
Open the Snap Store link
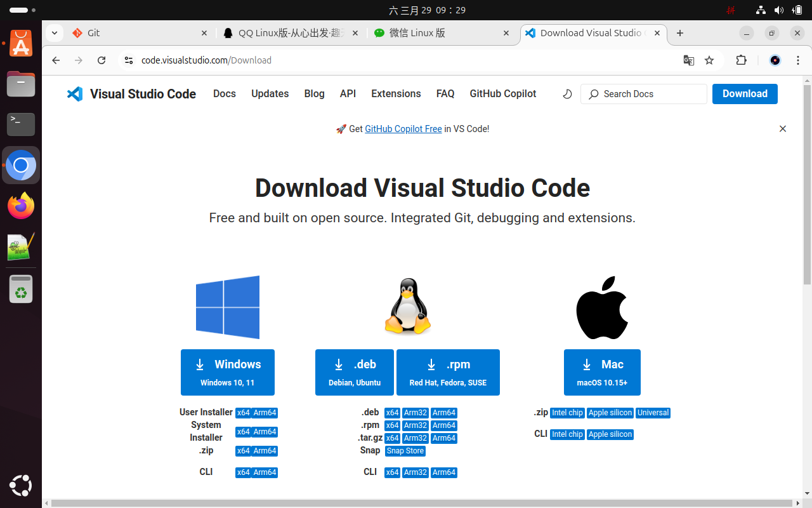405,451
